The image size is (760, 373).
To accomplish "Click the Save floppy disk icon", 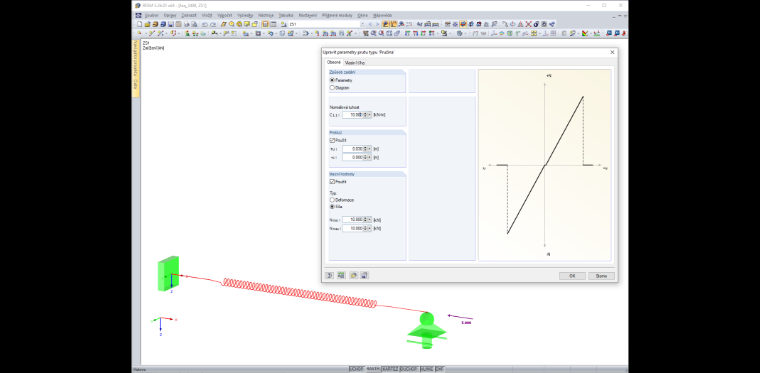I will pos(171,24).
